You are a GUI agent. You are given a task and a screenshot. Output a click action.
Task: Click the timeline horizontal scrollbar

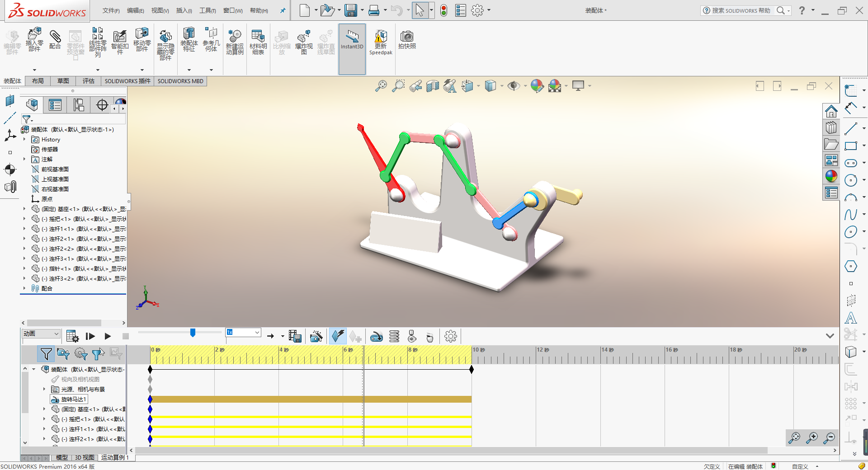tap(451, 451)
